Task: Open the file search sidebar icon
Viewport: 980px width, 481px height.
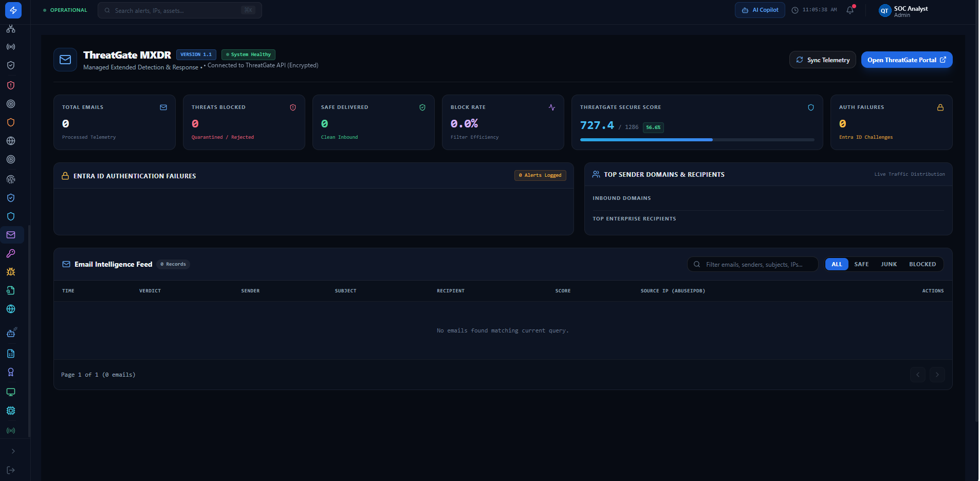Action: [11, 290]
